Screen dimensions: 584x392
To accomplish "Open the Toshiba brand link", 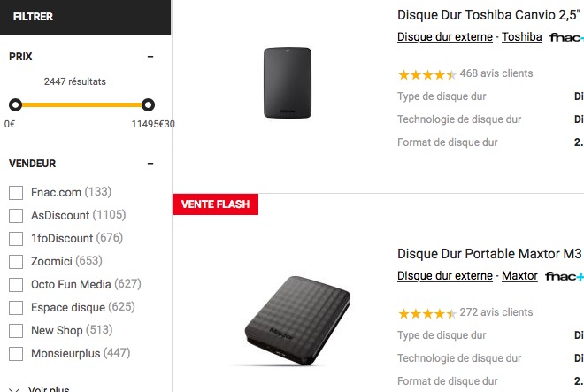I will click(x=522, y=37).
